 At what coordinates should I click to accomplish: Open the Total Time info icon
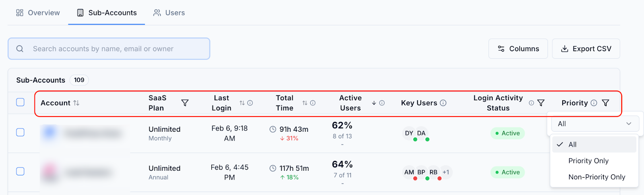[313, 103]
